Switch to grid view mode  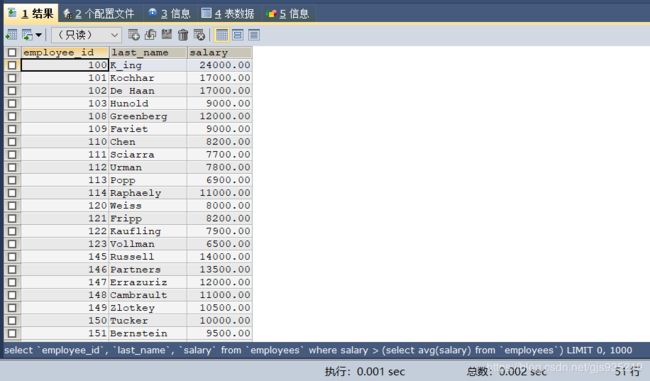pyautogui.click(x=222, y=35)
